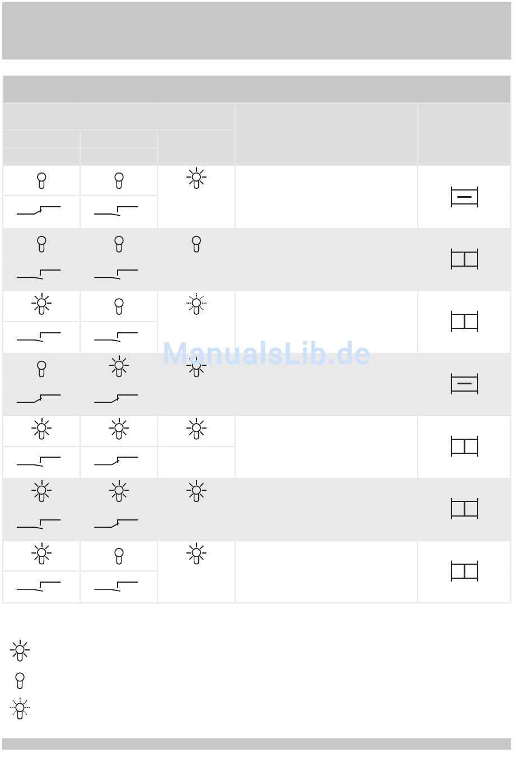Click the closed gate symbol in the first table row
532x767 pixels.
click(464, 197)
